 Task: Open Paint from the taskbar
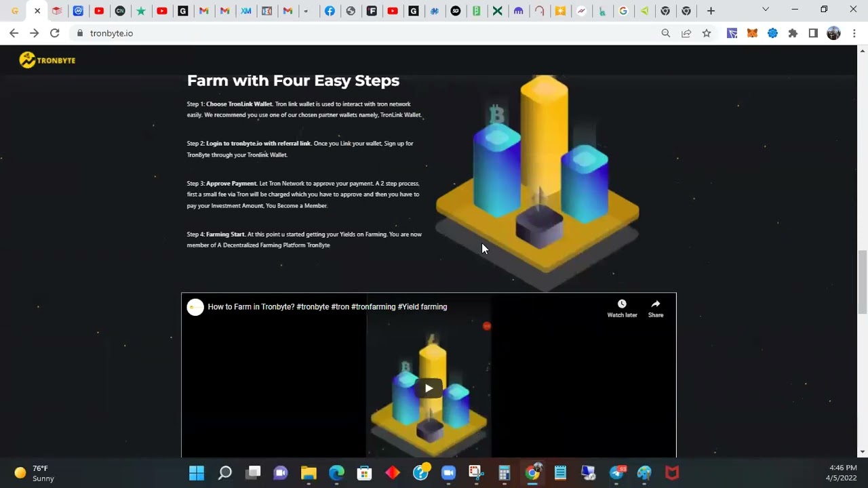click(x=644, y=473)
